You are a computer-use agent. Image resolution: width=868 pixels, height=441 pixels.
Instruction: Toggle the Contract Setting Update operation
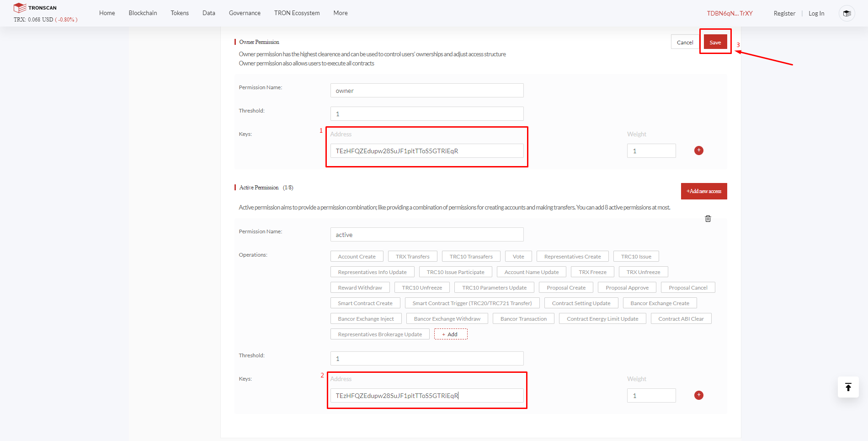click(581, 303)
